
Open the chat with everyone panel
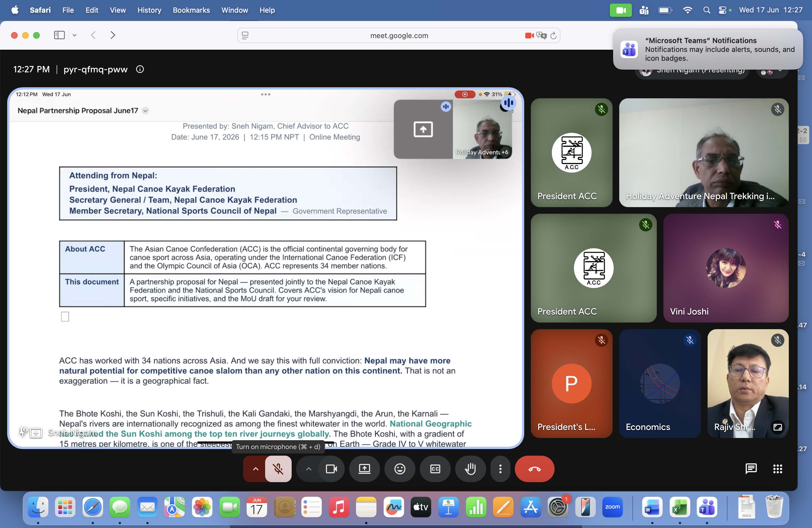[751, 469]
